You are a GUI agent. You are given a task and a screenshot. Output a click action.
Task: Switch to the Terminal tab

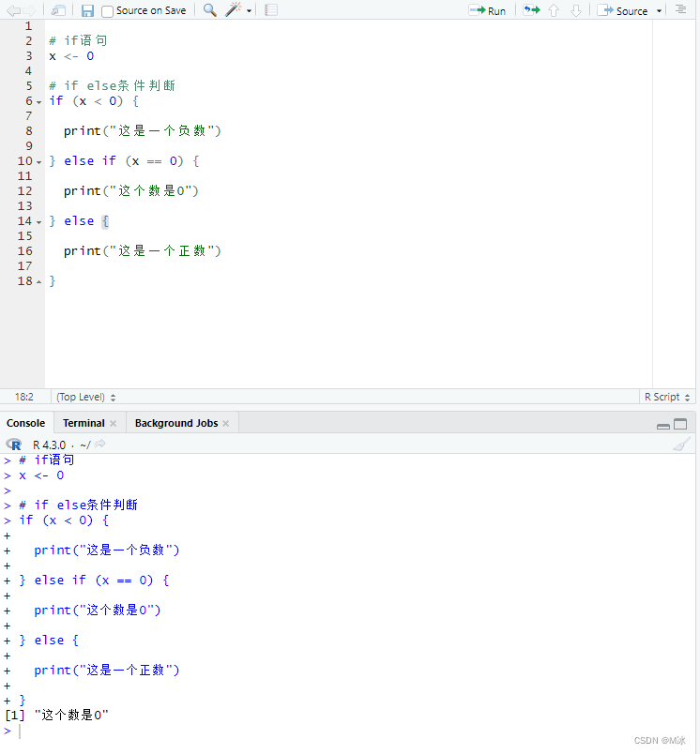click(84, 423)
